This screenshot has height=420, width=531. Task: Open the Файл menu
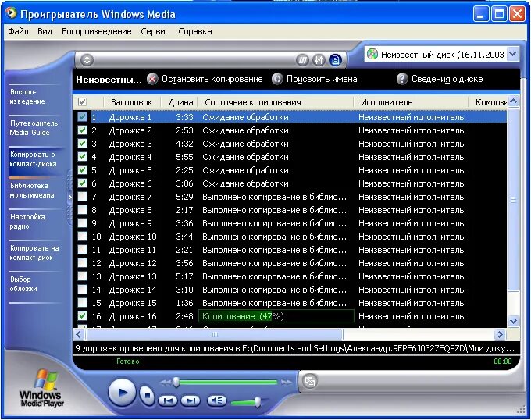pyautogui.click(x=18, y=31)
